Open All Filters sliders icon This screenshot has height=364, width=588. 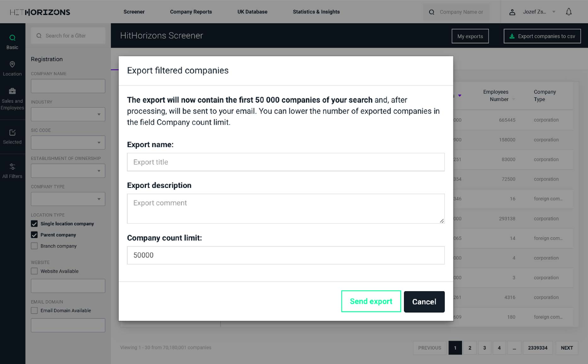[x=12, y=167]
